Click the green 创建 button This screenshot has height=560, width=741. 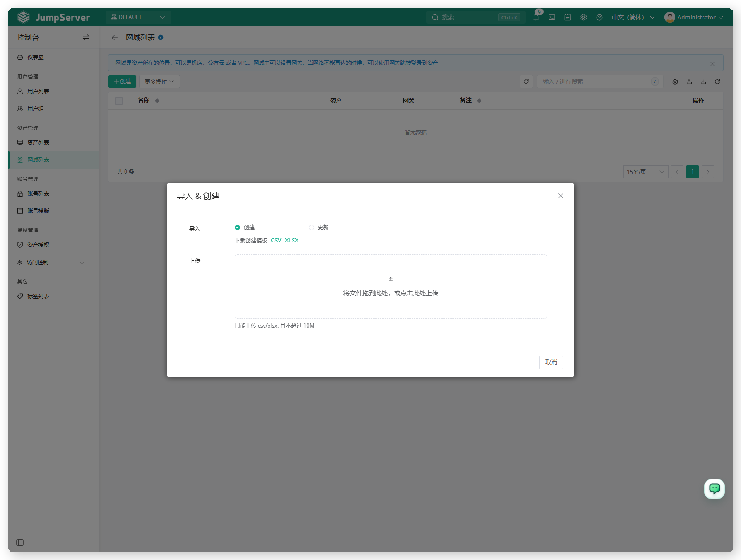click(x=122, y=82)
